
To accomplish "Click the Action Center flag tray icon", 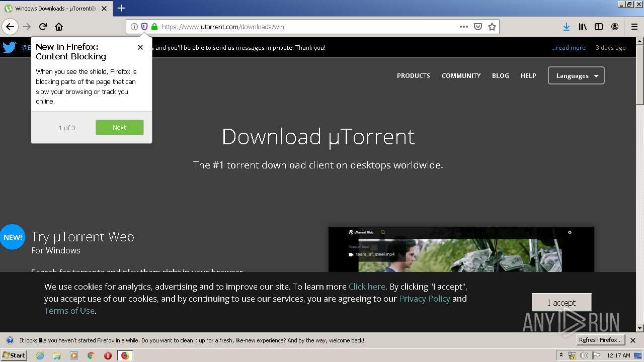I will [596, 355].
